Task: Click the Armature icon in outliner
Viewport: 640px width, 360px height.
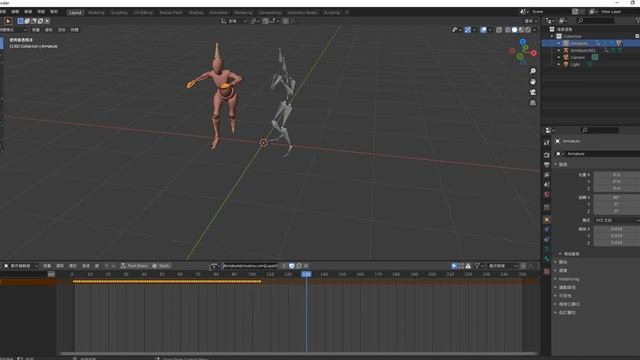Action: tap(566, 43)
